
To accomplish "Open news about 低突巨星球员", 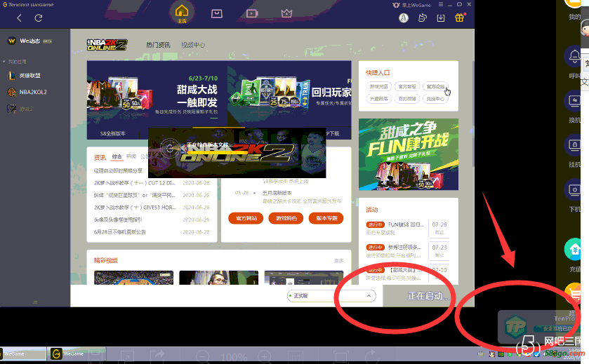I will [x=135, y=195].
